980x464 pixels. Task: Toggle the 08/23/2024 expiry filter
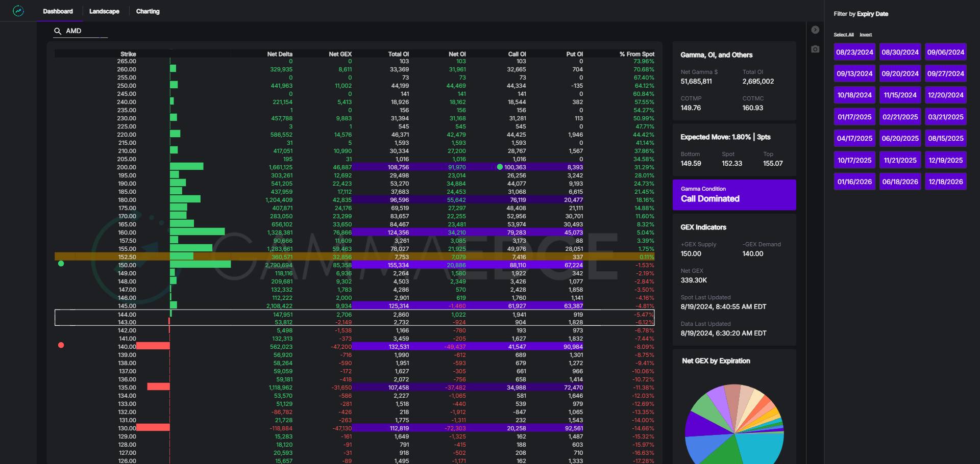point(854,52)
